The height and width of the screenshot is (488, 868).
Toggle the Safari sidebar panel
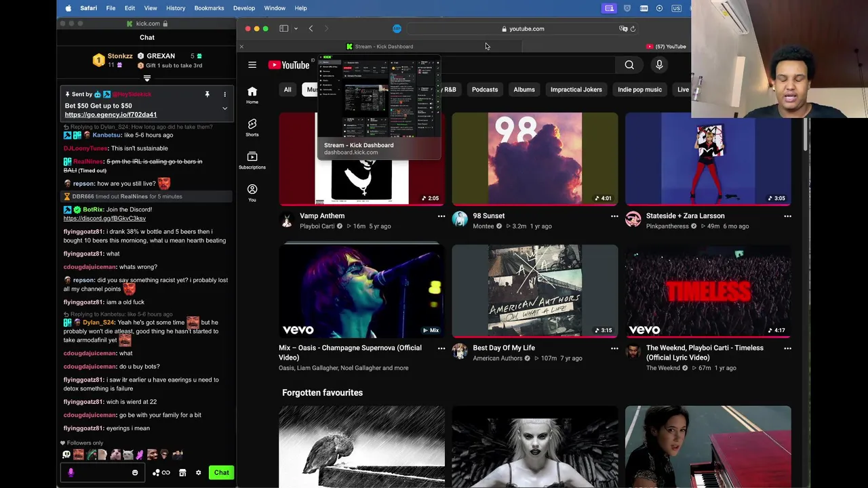pyautogui.click(x=284, y=28)
